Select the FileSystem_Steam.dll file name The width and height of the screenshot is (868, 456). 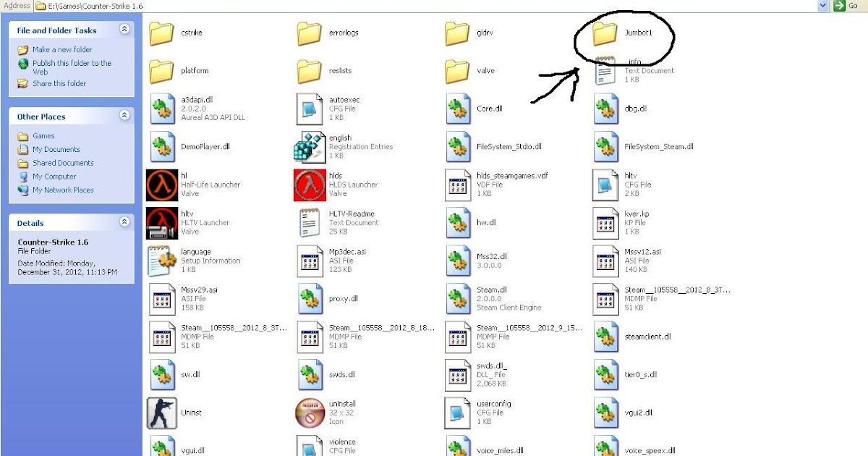659,147
